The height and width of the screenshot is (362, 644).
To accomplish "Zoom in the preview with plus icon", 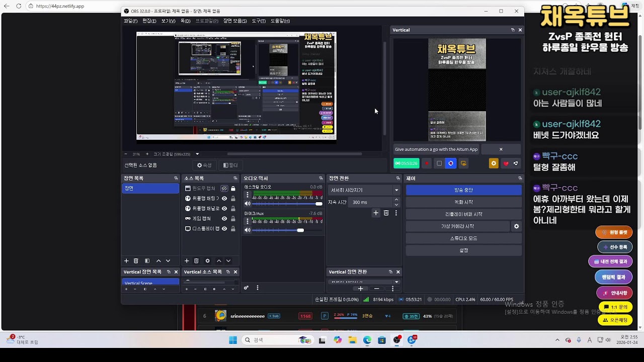I will click(x=147, y=154).
